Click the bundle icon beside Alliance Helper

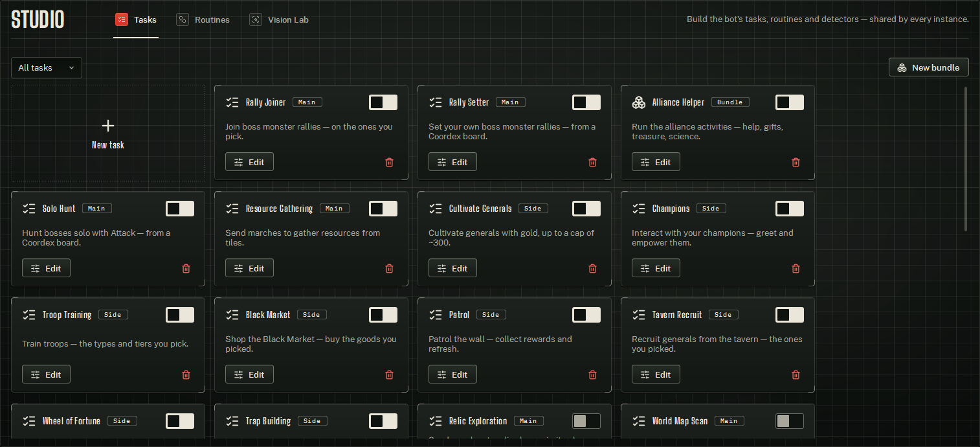point(638,102)
